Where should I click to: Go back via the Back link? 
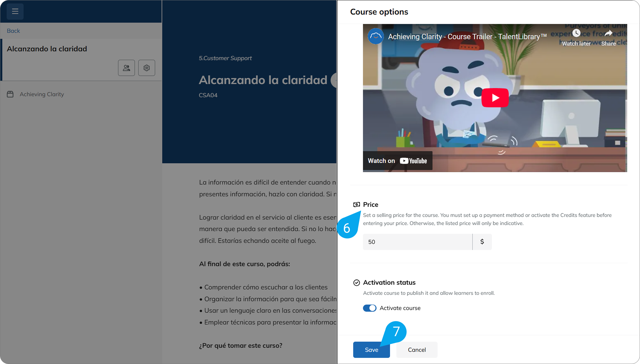coord(13,31)
